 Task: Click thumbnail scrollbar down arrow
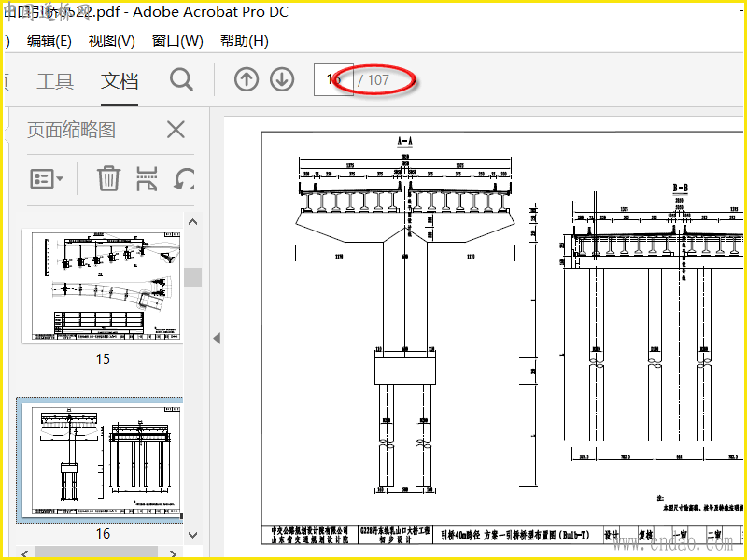pyautogui.click(x=193, y=535)
